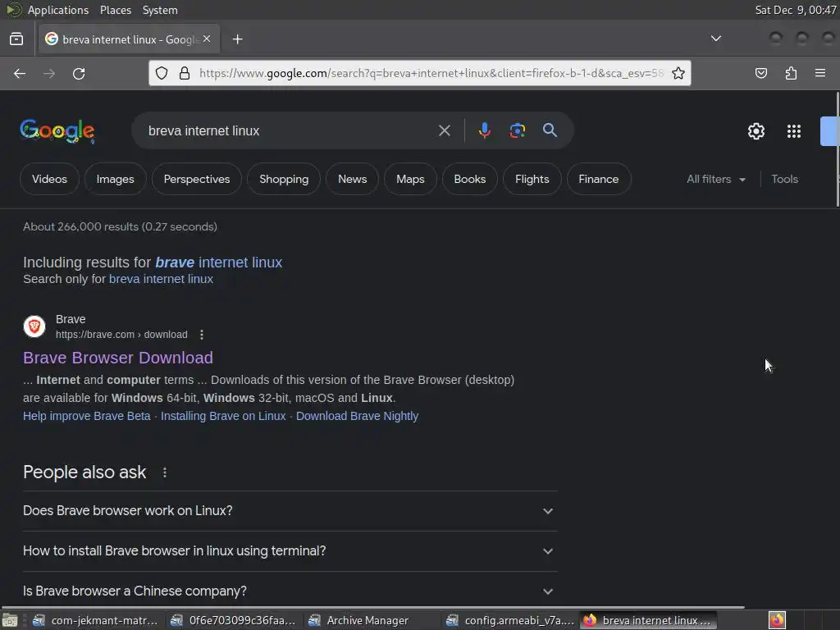Select the Finance filter chip
840x630 pixels.
pyautogui.click(x=598, y=180)
